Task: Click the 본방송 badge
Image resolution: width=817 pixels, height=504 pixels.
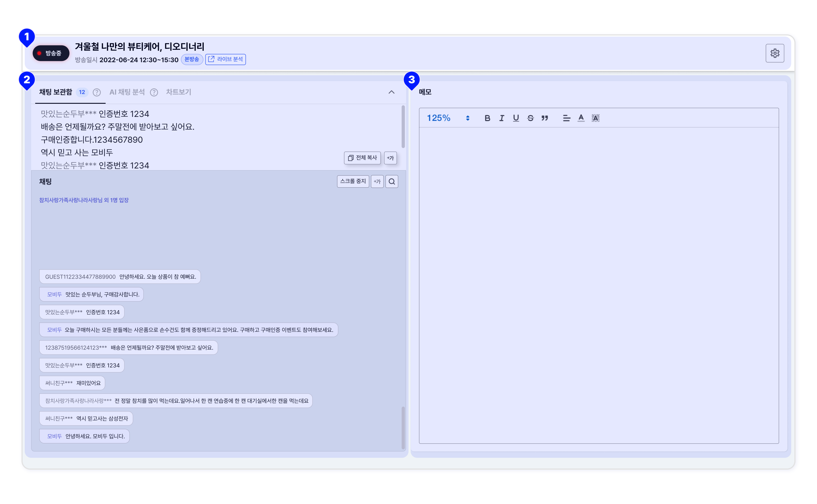Action: pos(192,59)
